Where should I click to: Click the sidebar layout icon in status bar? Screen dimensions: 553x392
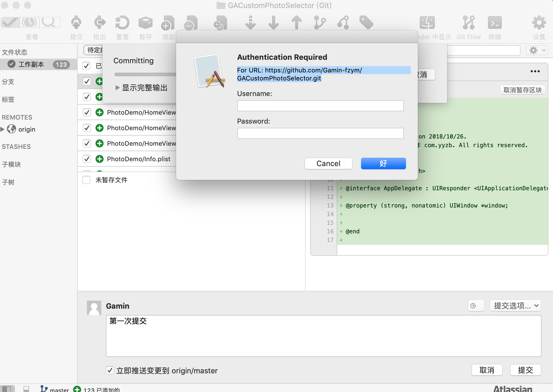point(7,389)
